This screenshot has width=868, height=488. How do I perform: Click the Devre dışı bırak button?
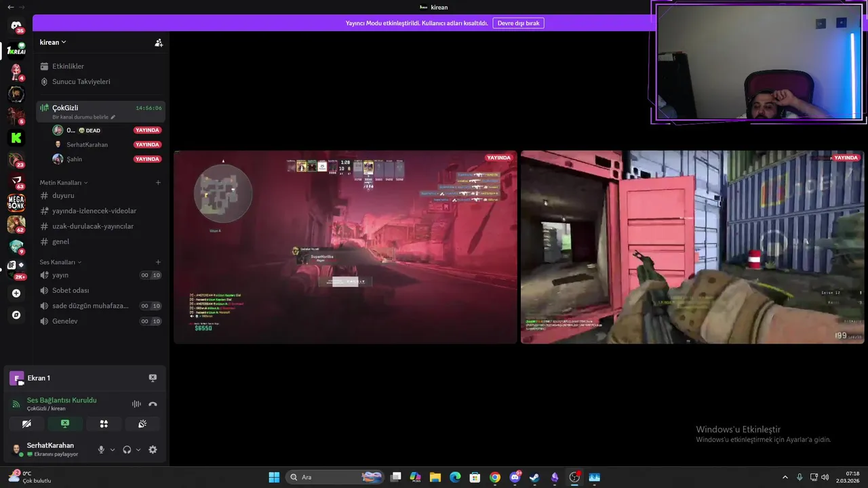coord(518,23)
